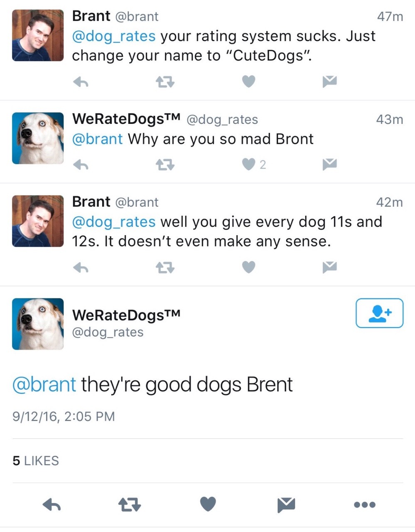Reply to "they're good dogs Brent" tweet
The height and width of the screenshot is (532, 415).
[52, 505]
